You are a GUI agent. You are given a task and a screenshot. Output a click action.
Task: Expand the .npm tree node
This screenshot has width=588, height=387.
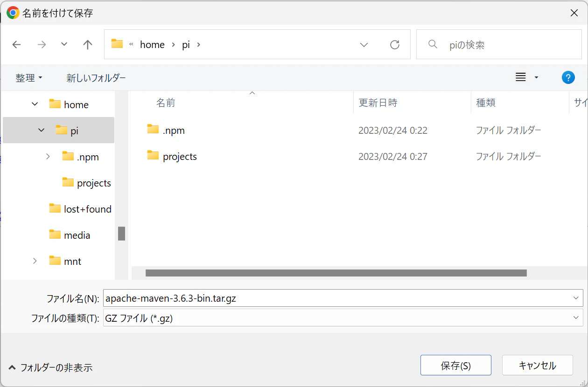point(48,157)
